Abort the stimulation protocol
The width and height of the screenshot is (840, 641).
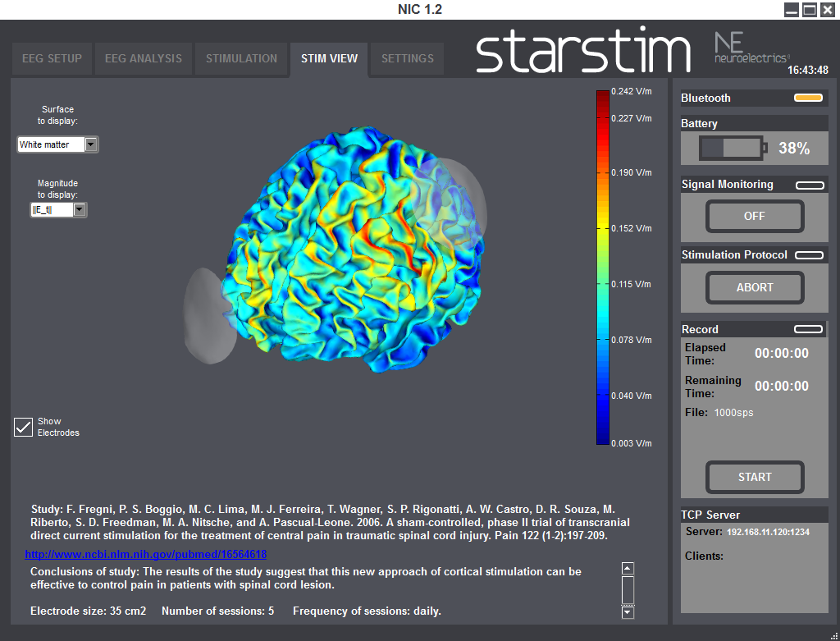[x=755, y=287]
